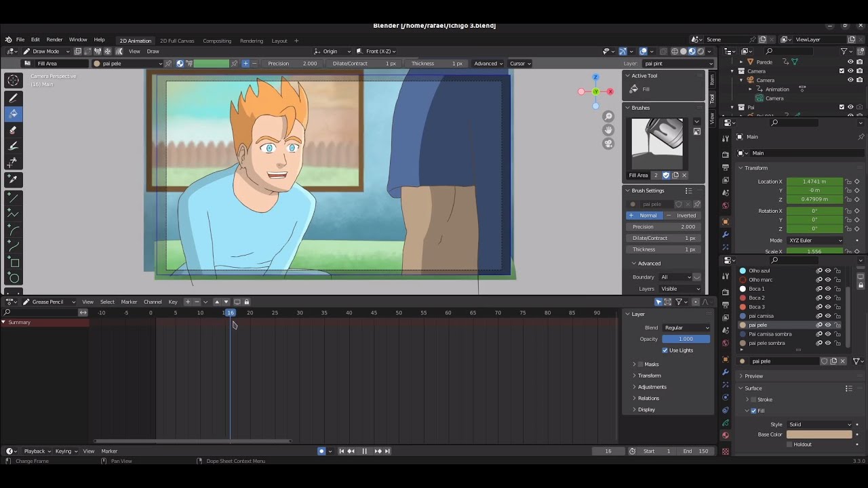Image resolution: width=868 pixels, height=488 pixels.
Task: Select the Erase tool
Action: tap(14, 130)
